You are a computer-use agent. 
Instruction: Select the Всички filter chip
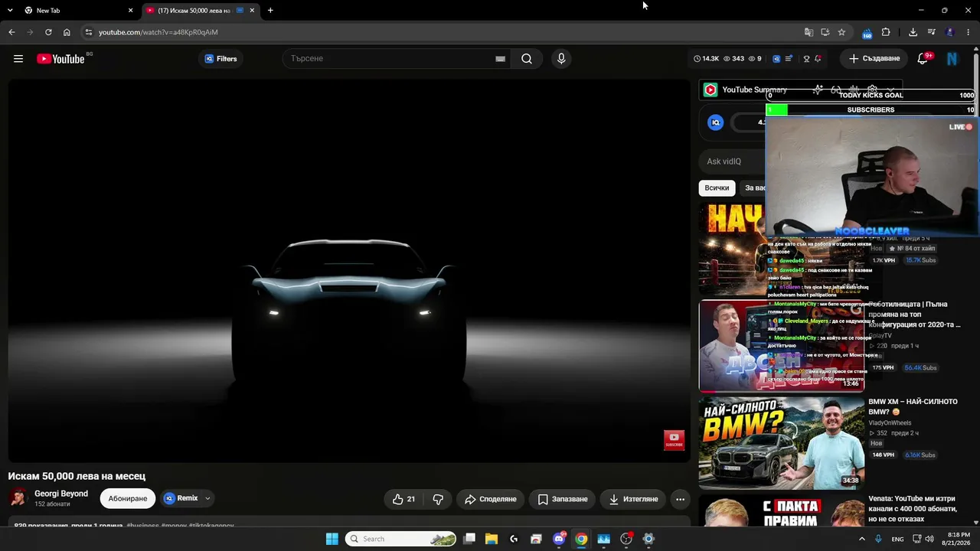point(717,187)
